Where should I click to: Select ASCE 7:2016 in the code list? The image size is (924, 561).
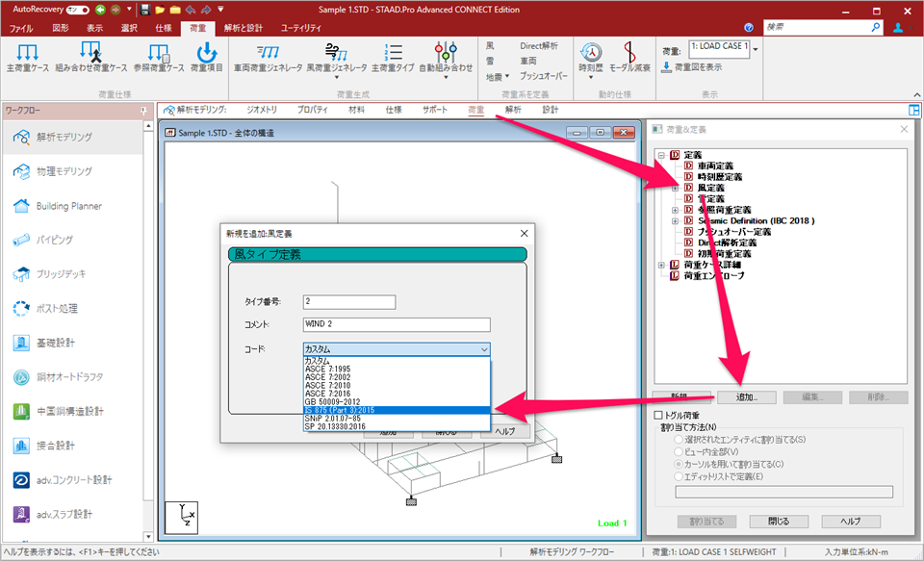(x=397, y=394)
